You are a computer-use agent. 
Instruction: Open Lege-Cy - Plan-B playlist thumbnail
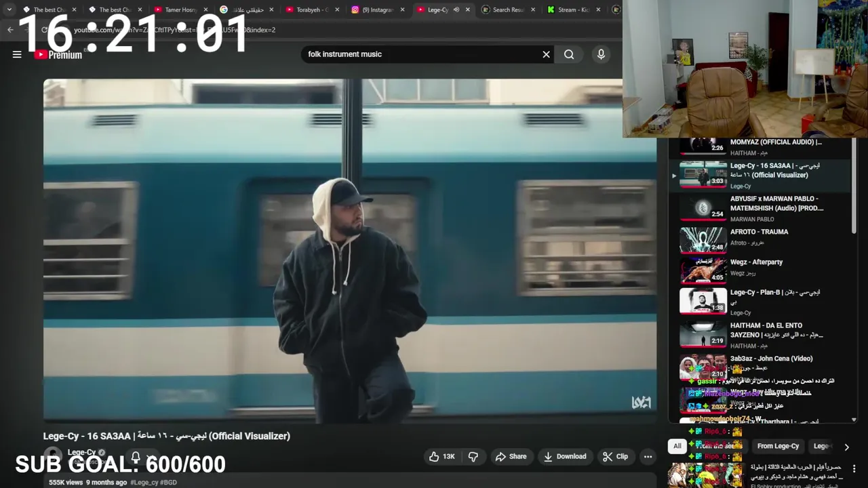pos(703,300)
